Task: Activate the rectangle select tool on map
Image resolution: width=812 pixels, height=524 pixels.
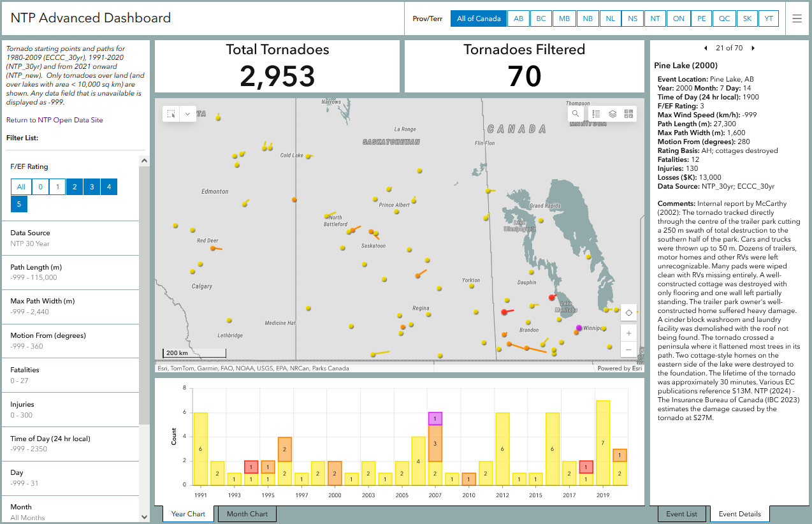Action: (x=171, y=114)
